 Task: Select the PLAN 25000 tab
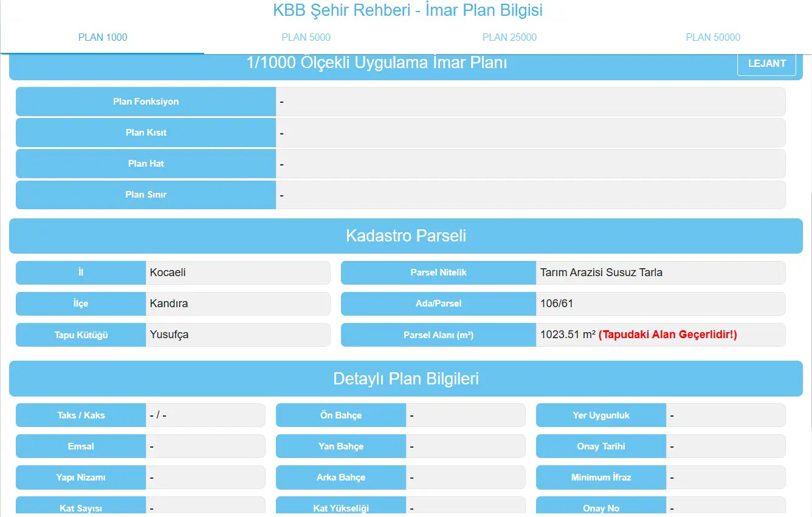[x=509, y=38]
